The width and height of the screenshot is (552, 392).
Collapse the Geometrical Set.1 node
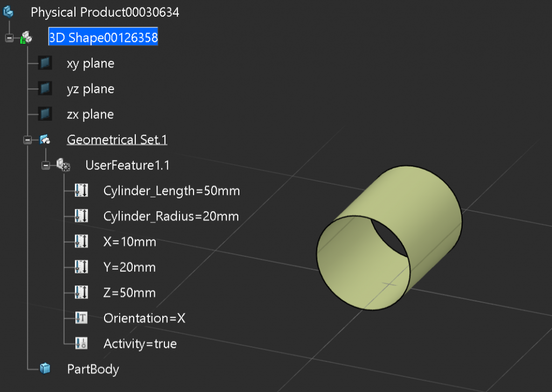[27, 140]
